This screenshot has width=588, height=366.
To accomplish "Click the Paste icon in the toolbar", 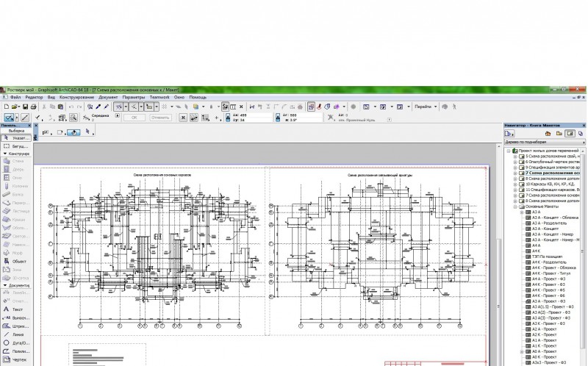I will click(61, 107).
